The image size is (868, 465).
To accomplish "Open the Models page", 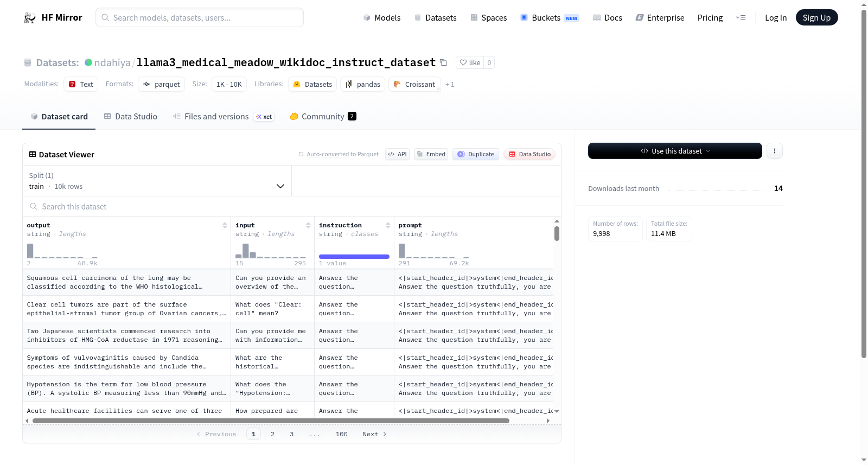I will pyautogui.click(x=381, y=17).
